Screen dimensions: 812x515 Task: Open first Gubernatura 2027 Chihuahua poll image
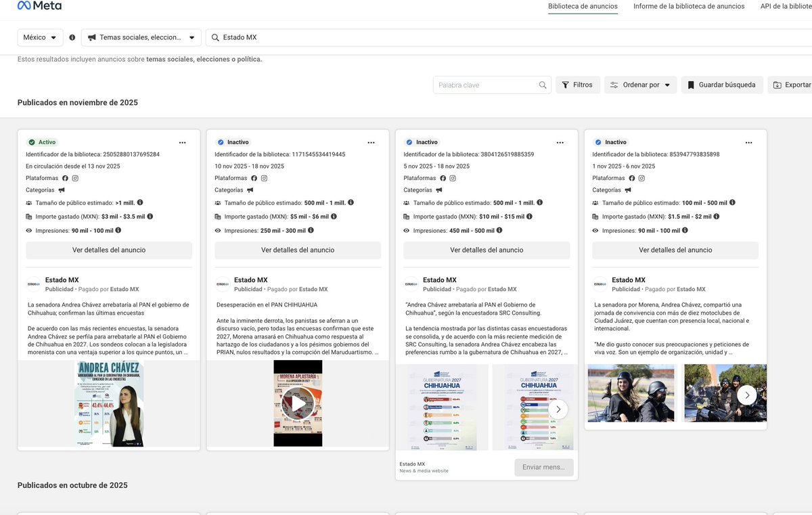pos(442,407)
